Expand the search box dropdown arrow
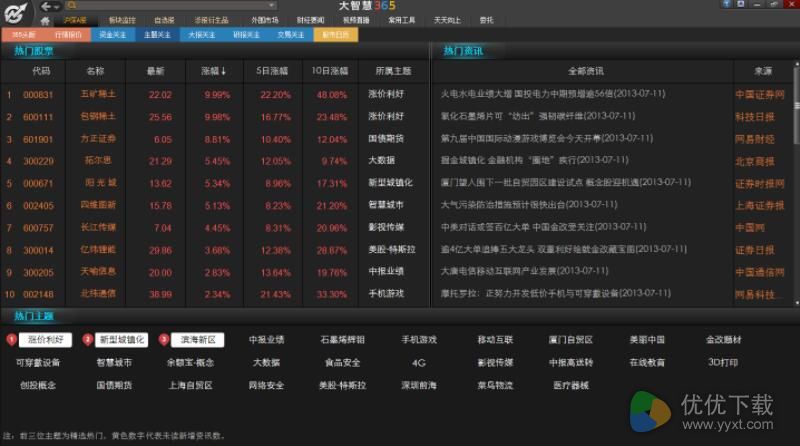Image resolution: width=800 pixels, height=446 pixels. (x=272, y=5)
